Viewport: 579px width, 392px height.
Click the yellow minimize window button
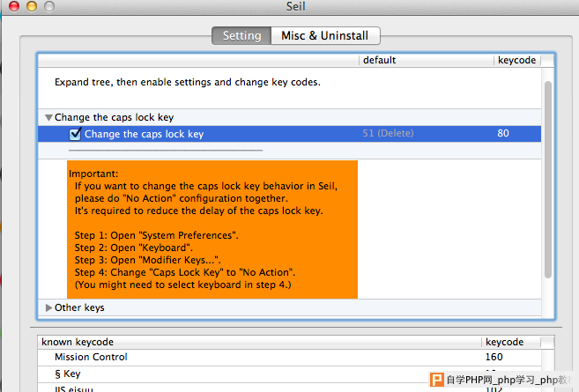point(32,6)
